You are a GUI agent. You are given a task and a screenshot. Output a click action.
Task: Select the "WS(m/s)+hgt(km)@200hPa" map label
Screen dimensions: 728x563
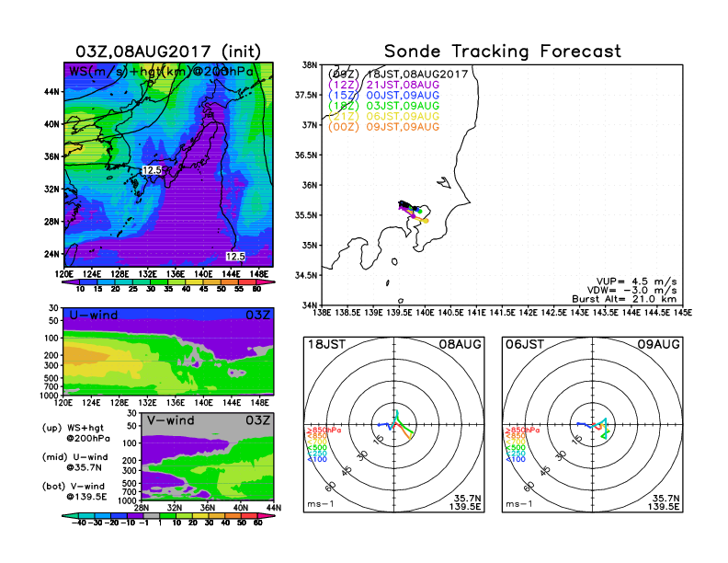tap(161, 72)
